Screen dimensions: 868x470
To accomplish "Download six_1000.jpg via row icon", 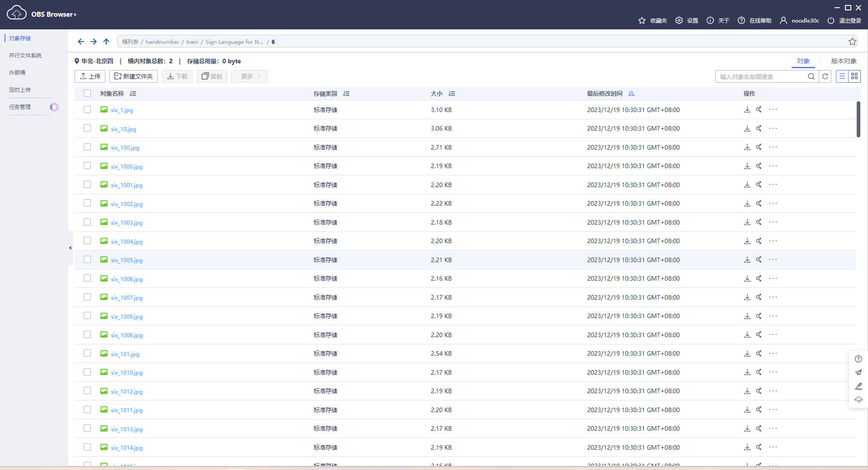I will [x=747, y=166].
